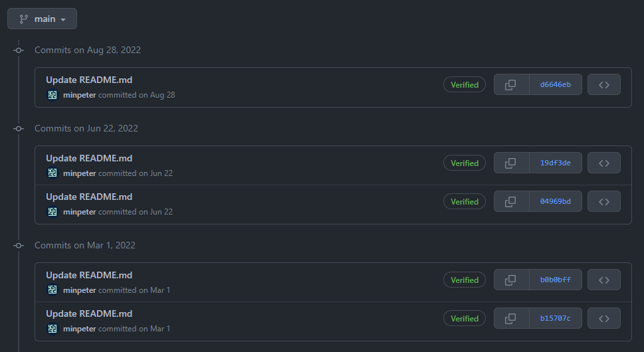Open Update README.md commit from Aug 28

click(x=89, y=80)
